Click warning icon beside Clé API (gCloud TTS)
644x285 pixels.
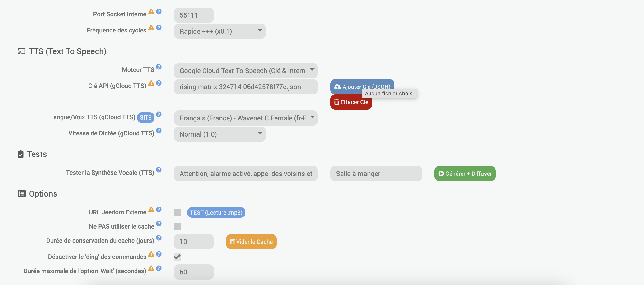click(x=151, y=83)
